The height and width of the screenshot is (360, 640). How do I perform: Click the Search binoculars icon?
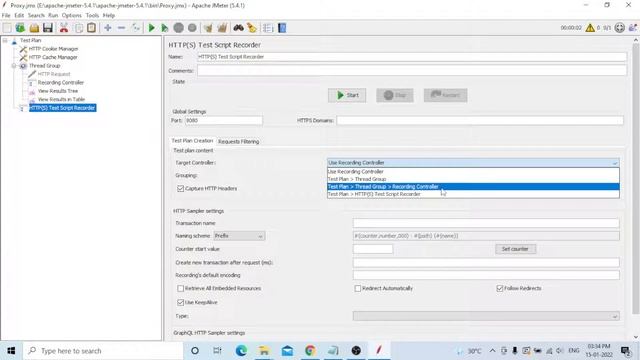[238, 28]
